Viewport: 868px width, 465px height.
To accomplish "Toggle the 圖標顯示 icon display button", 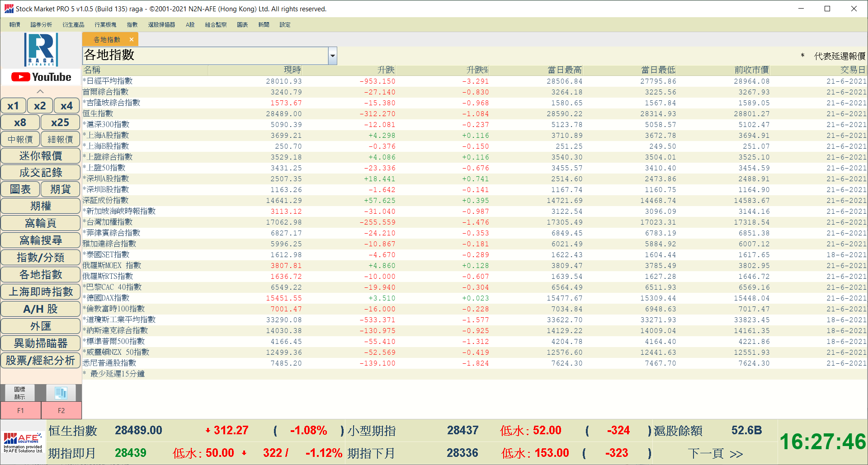I will [x=20, y=393].
